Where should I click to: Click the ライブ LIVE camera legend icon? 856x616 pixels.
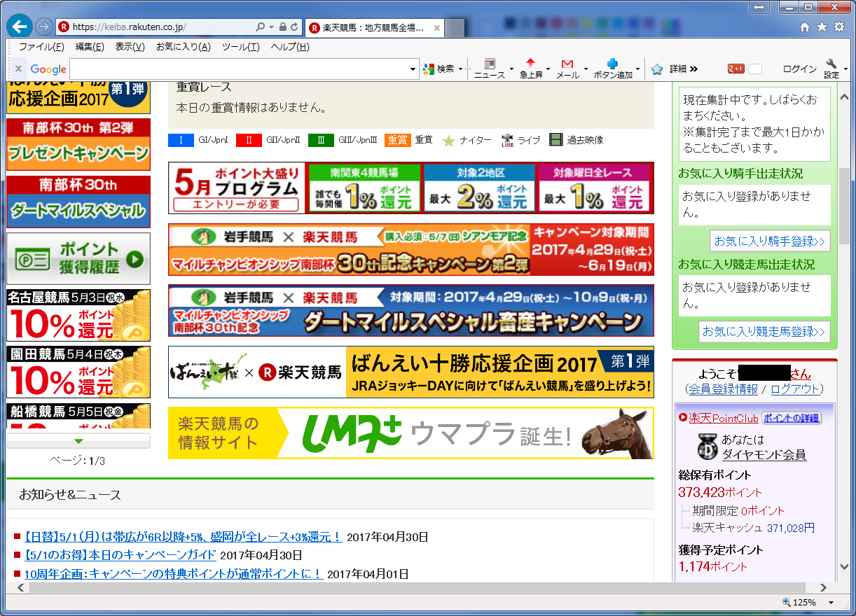point(508,140)
